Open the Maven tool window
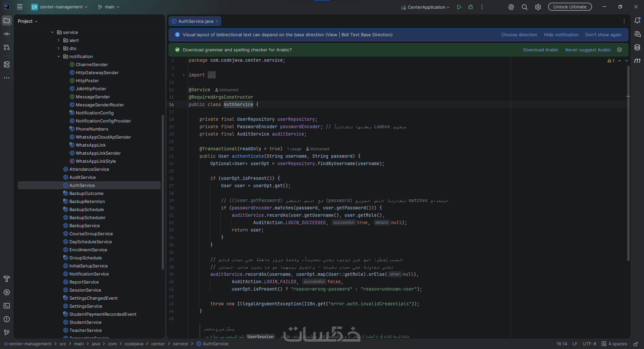The image size is (644, 349). coord(637,61)
